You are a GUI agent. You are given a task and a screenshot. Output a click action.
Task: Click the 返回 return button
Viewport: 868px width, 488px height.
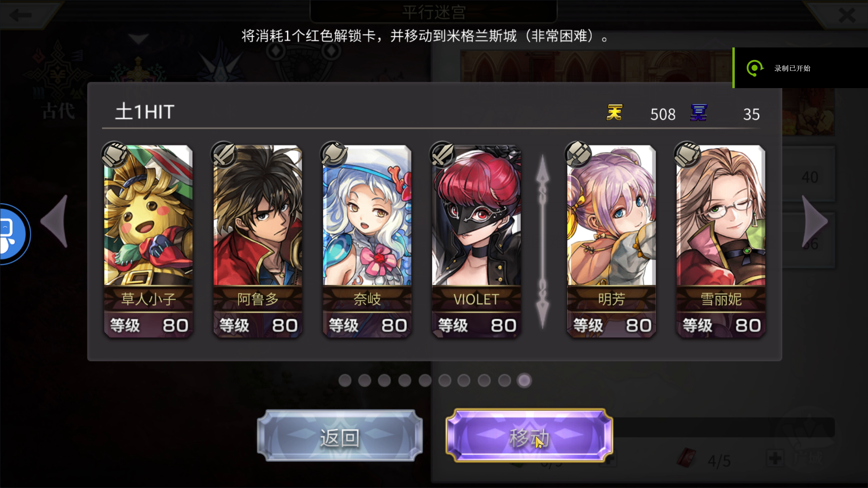pyautogui.click(x=340, y=436)
